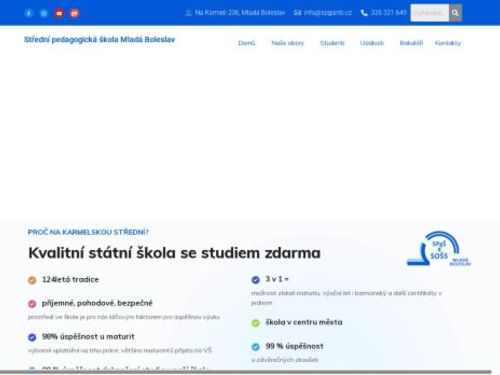Viewport: 500px width, 375px height.
Task: Open the light blue icon beside Facebook
Action: [x=44, y=13]
